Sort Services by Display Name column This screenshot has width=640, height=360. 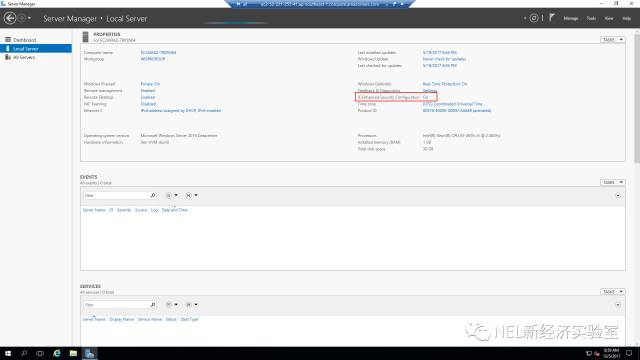click(121, 320)
